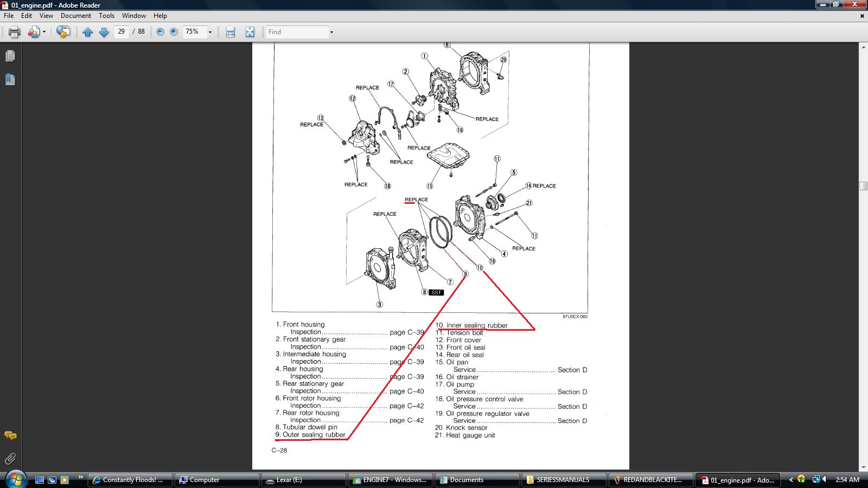Show the Comments panel
This screenshot has height=488, width=868.
10,435
